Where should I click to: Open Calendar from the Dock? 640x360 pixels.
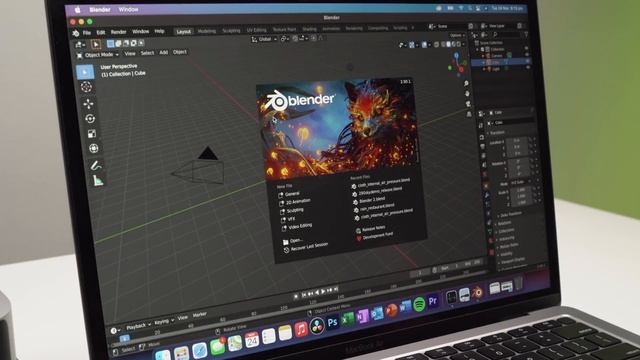pos(252,340)
